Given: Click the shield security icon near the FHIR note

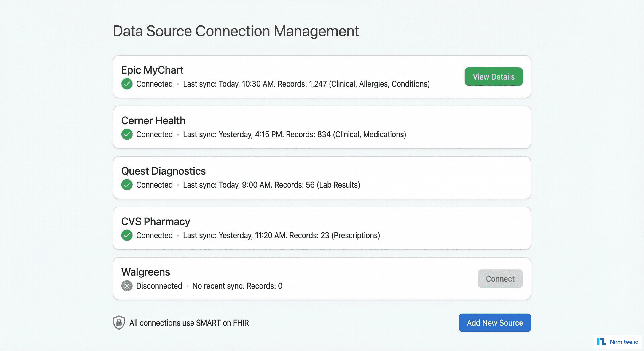Looking at the screenshot, I should 118,323.
